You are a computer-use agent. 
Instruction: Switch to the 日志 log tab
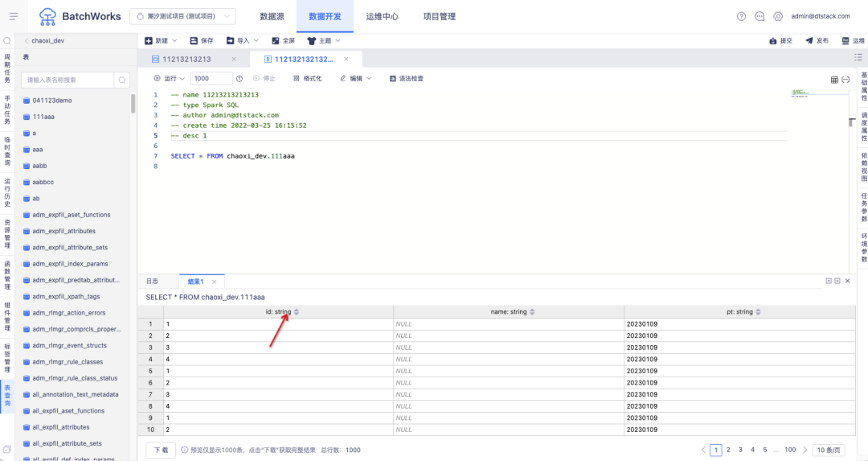[x=152, y=282]
